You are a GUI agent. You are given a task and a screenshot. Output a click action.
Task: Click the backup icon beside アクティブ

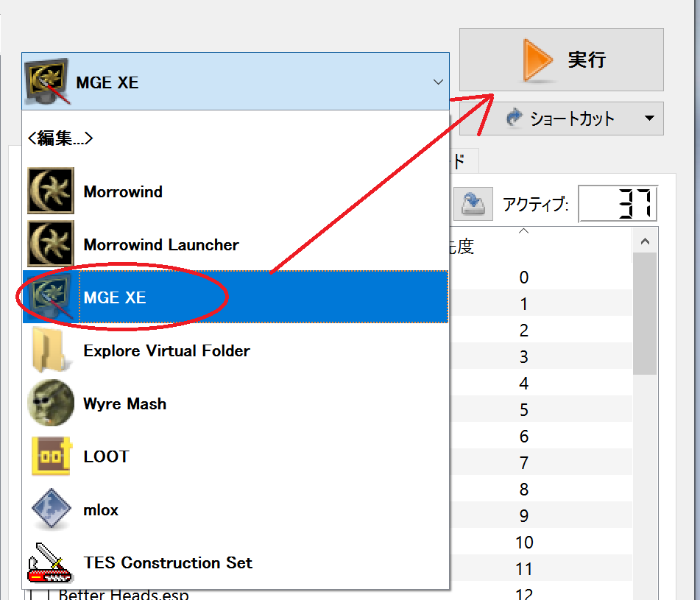[x=472, y=204]
